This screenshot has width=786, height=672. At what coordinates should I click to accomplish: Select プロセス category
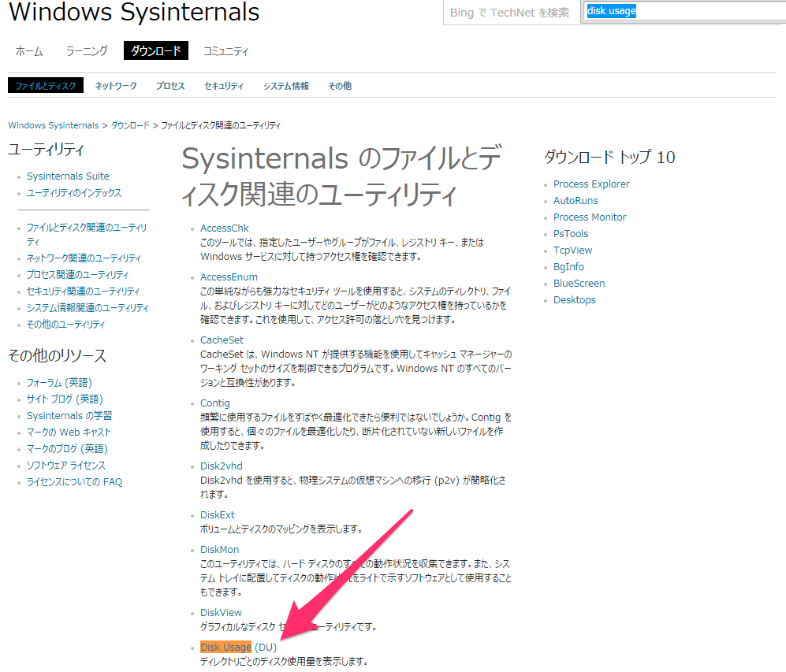point(170,86)
